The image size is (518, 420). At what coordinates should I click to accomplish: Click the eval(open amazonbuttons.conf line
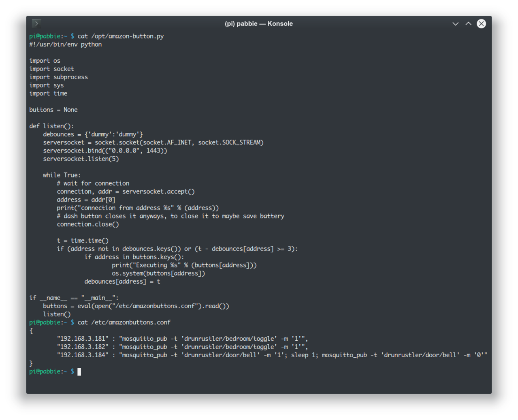pyautogui.click(x=136, y=306)
